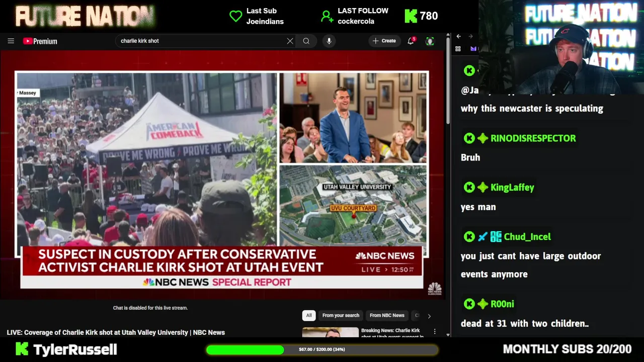Click the OG badge next to Chud_Incel
The width and height of the screenshot is (644, 362).
click(496, 237)
